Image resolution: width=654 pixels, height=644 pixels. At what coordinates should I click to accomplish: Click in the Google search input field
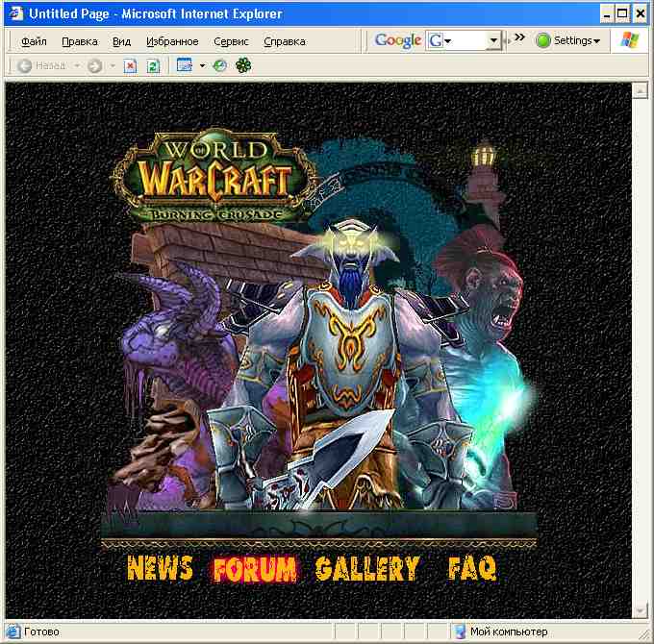click(x=469, y=40)
